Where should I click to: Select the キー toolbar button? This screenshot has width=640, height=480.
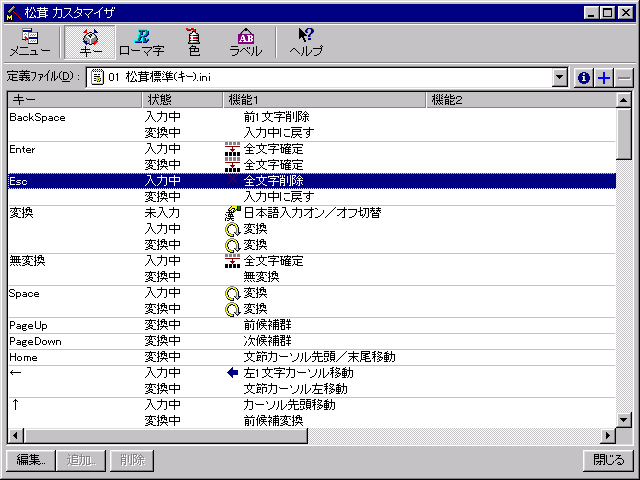[x=90, y=42]
